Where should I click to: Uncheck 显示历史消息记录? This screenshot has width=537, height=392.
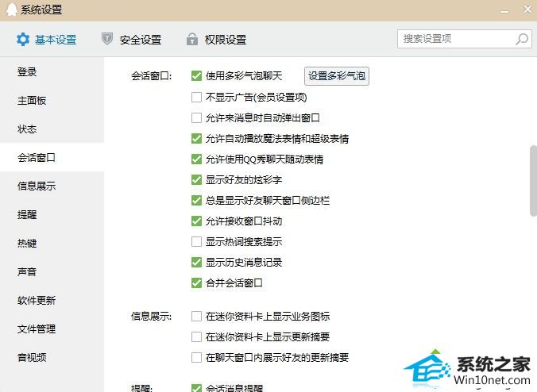click(x=196, y=263)
